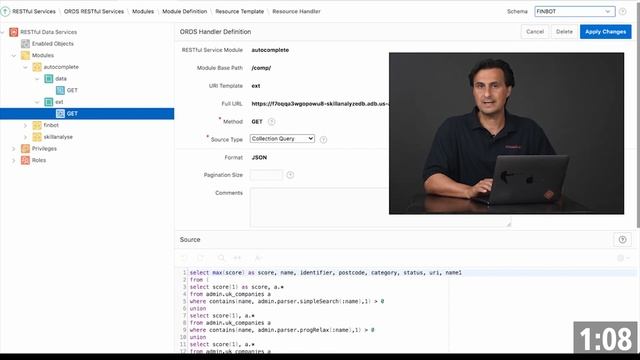
Task: Click the undo icon in code editor toolbar
Action: [184, 258]
